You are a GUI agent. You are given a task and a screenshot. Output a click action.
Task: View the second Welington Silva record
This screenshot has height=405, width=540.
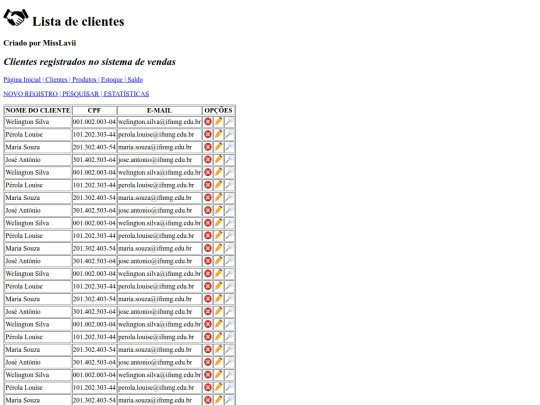(x=229, y=172)
